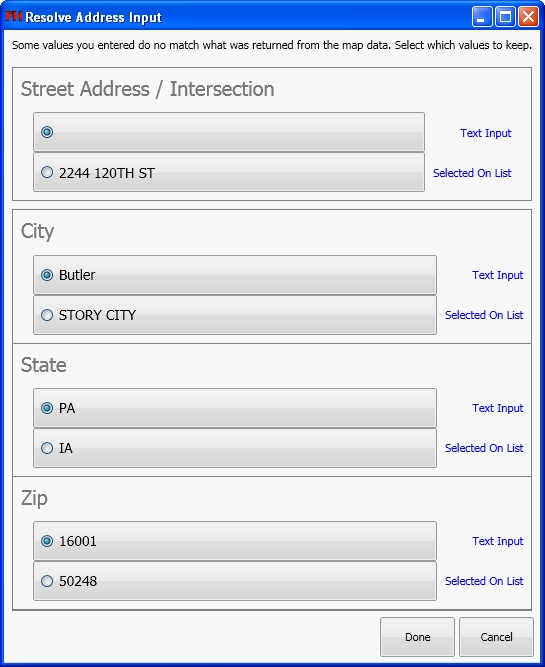Choose the 2244 120TH ST address option
The image size is (545, 667).
point(229,172)
